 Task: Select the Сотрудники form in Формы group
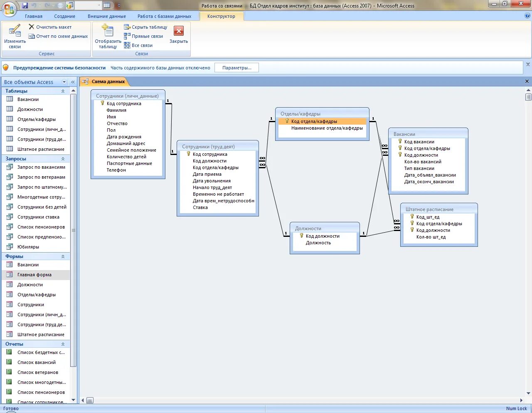36,305
